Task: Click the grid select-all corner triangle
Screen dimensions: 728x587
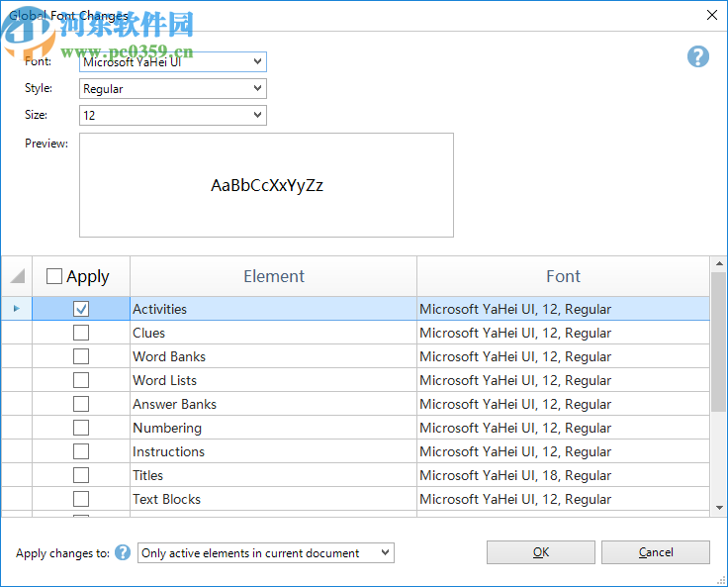Action: (17, 276)
